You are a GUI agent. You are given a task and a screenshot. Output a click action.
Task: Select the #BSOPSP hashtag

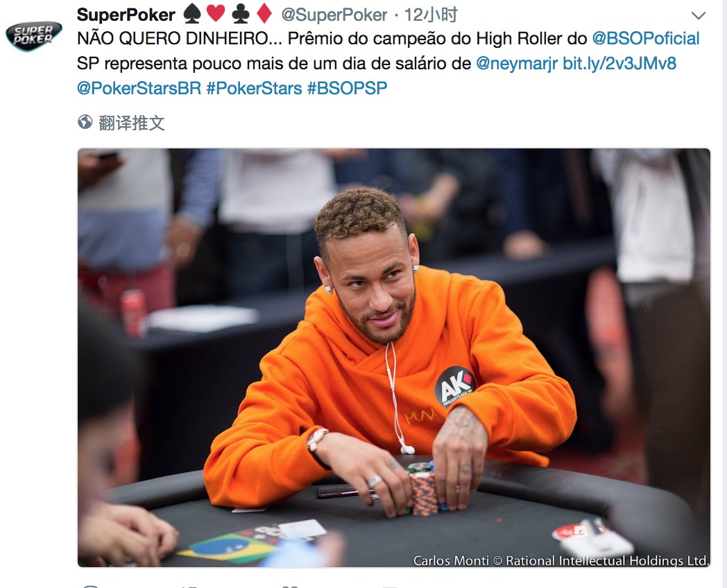point(348,88)
